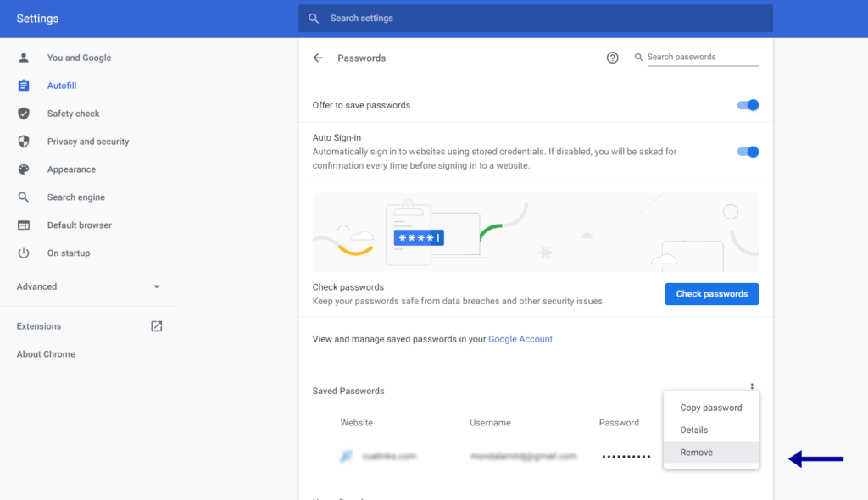Click the back arrow next to Passwords
Viewport: 868px width, 500px height.
(318, 58)
